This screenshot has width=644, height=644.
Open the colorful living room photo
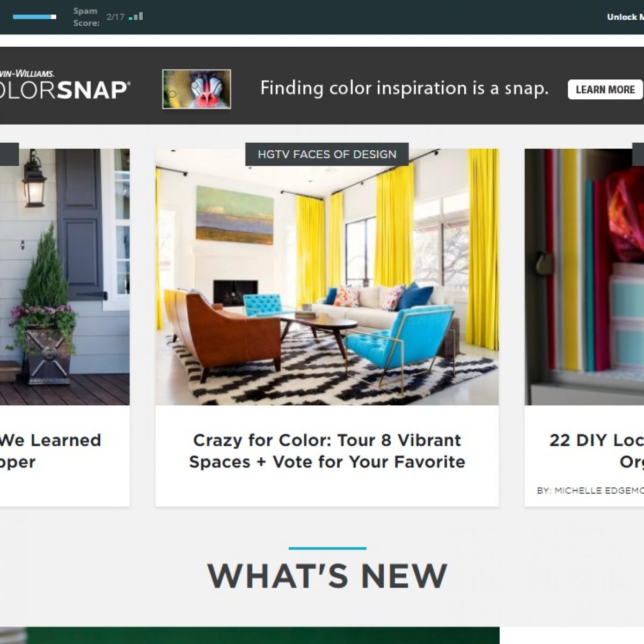pyautogui.click(x=327, y=277)
